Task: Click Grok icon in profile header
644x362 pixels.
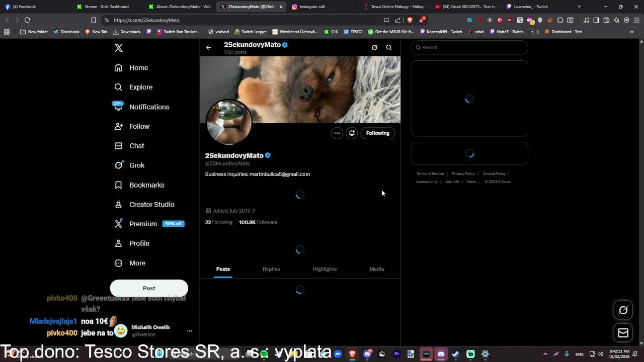Action: click(374, 47)
